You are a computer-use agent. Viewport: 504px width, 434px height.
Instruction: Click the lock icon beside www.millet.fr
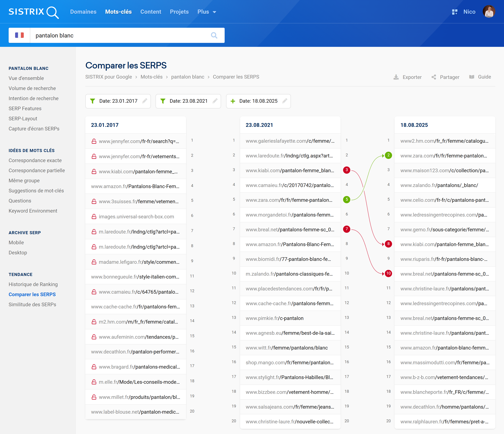tap(94, 397)
